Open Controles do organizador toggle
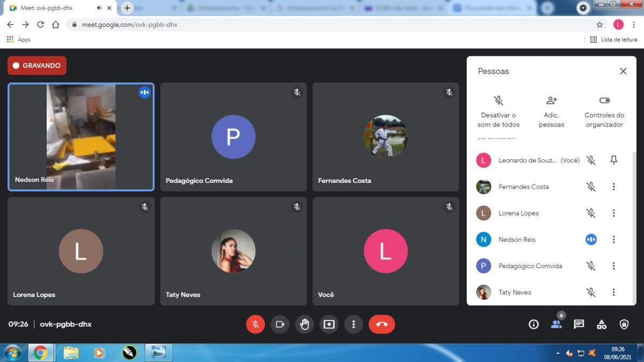 coord(604,112)
